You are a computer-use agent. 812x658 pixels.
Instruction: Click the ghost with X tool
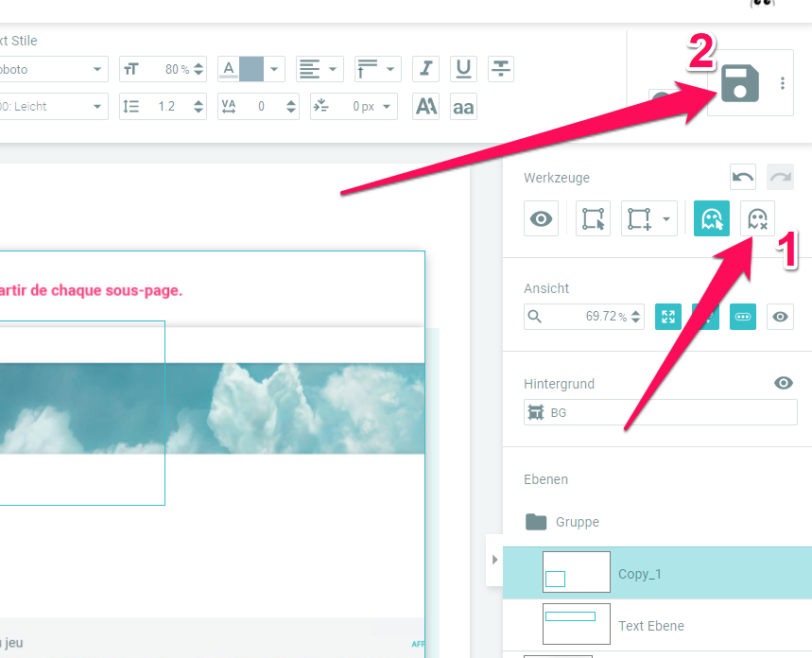[757, 218]
